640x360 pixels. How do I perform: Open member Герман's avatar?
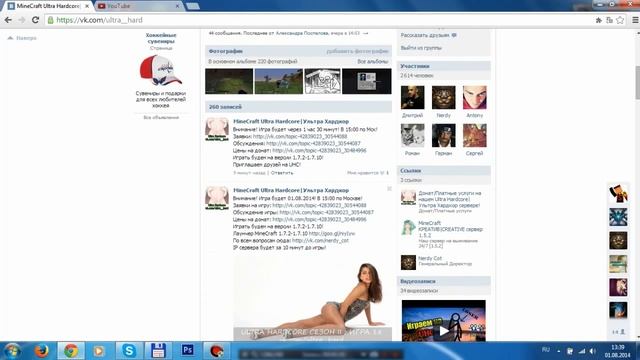coord(444,135)
